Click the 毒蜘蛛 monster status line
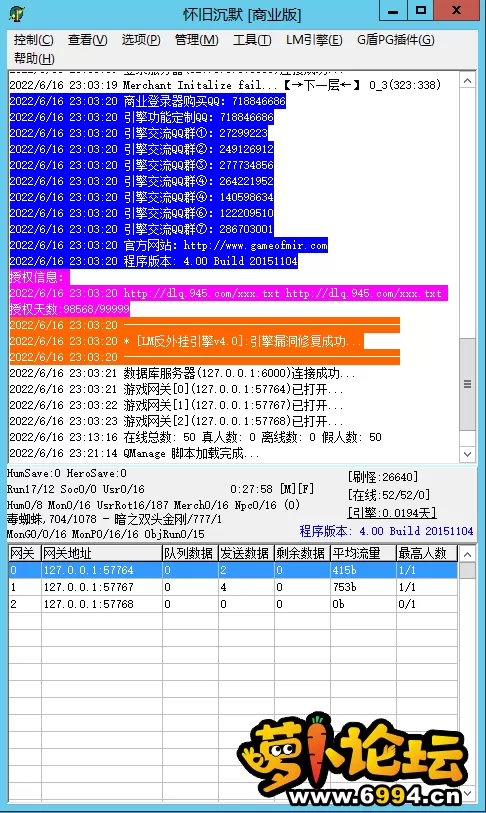This screenshot has width=486, height=813. click(x=114, y=519)
